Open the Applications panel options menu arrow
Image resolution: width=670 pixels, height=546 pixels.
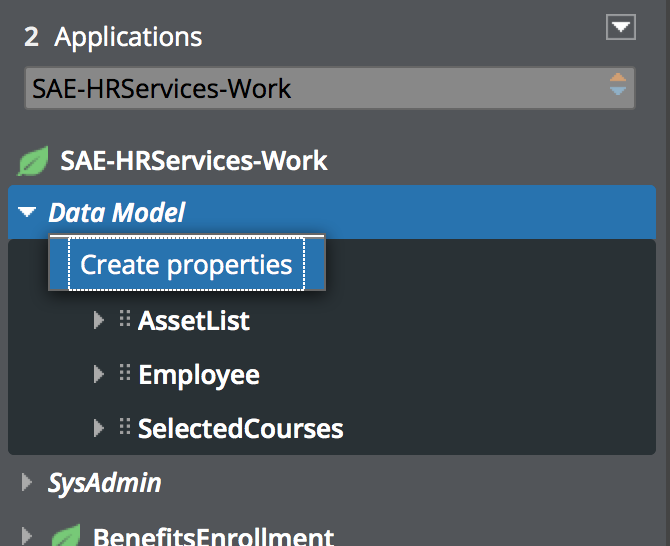point(620,27)
